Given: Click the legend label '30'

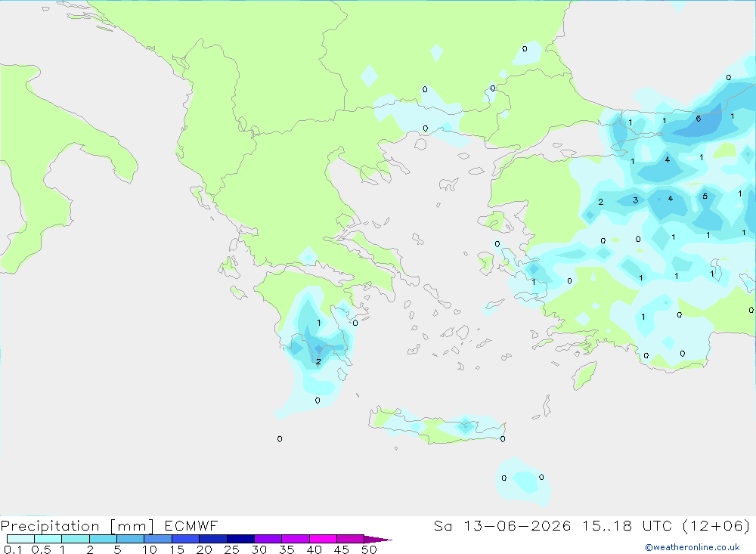Looking at the screenshot, I should (x=259, y=549).
